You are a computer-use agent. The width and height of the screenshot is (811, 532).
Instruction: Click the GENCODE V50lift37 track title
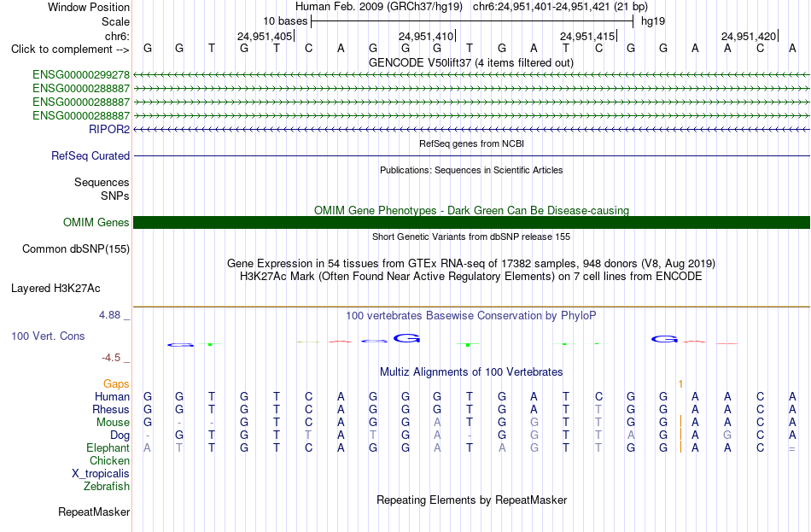pyautogui.click(x=471, y=62)
